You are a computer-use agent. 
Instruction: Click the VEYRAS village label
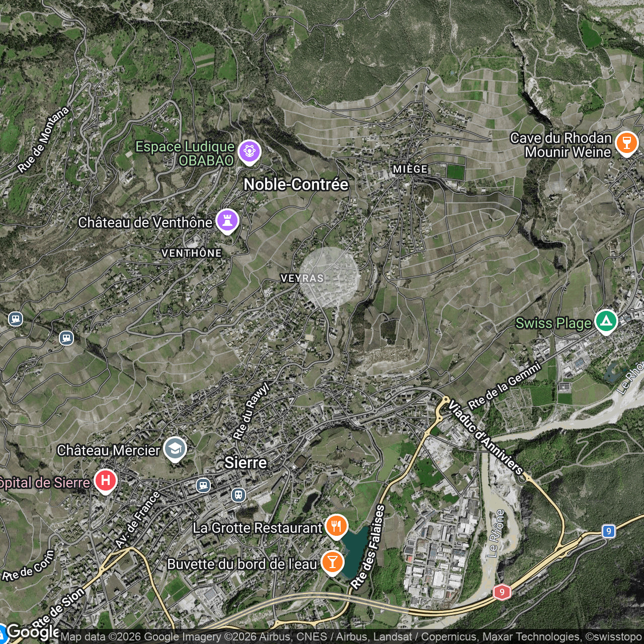coord(302,278)
